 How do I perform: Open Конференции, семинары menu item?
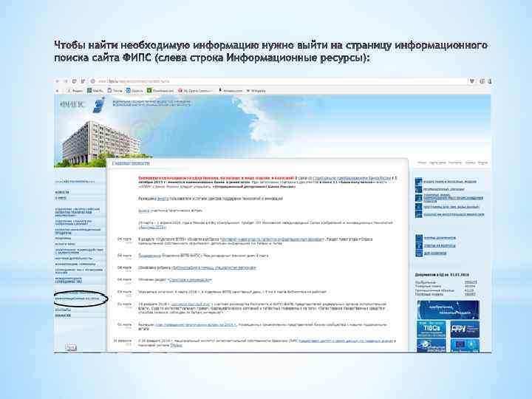75,264
